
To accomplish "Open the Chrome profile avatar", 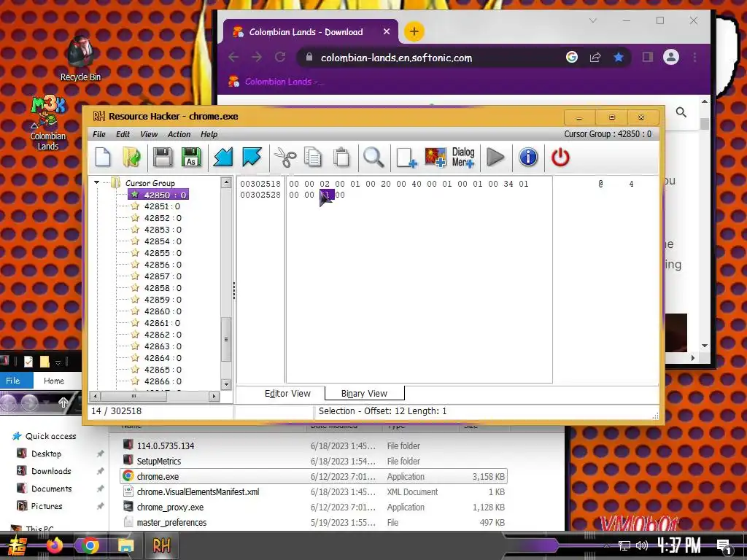I will tap(671, 57).
